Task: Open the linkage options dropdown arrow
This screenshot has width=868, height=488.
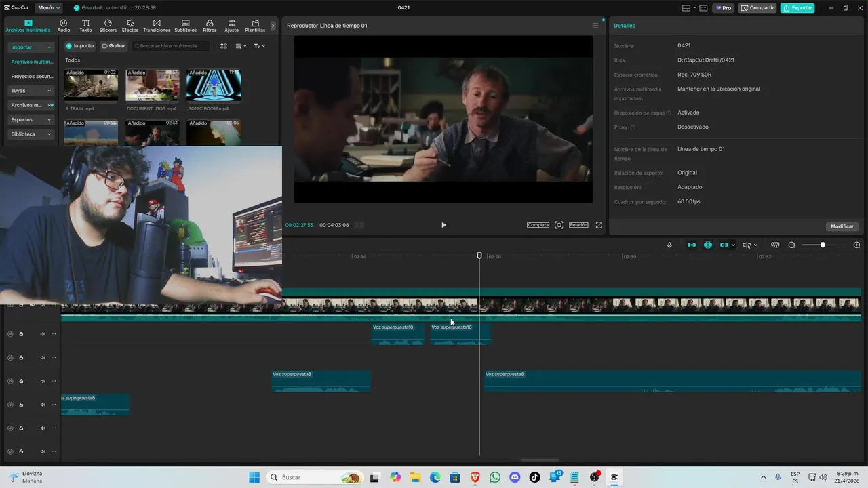Action: tap(733, 245)
